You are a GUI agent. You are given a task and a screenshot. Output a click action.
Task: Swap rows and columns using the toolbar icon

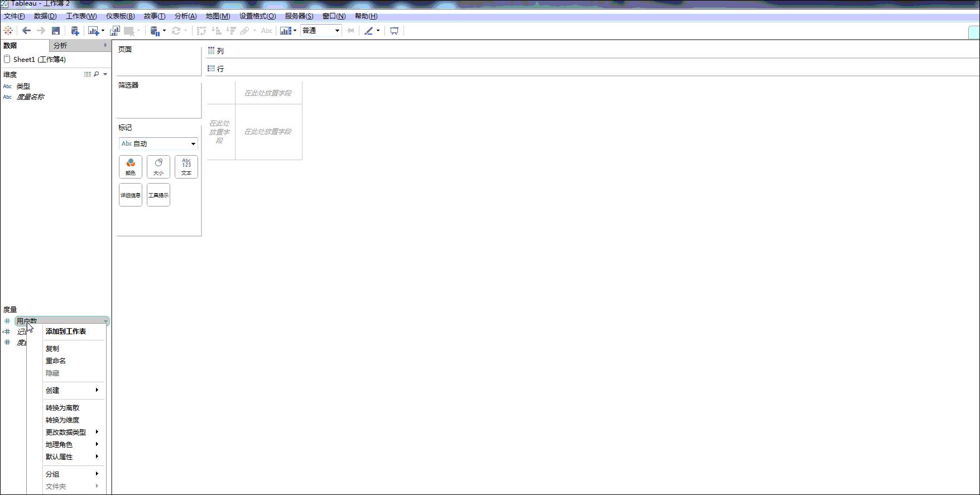201,31
